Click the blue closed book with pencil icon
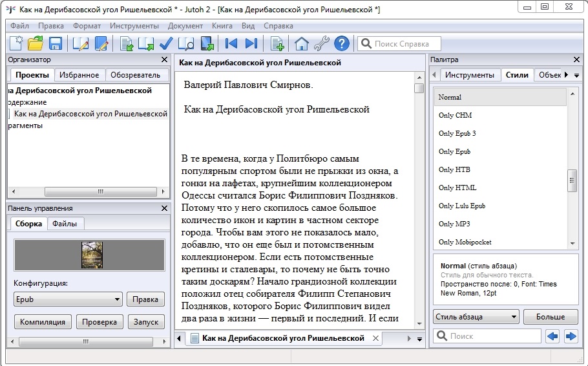The height and width of the screenshot is (366, 588). pyautogui.click(x=101, y=43)
